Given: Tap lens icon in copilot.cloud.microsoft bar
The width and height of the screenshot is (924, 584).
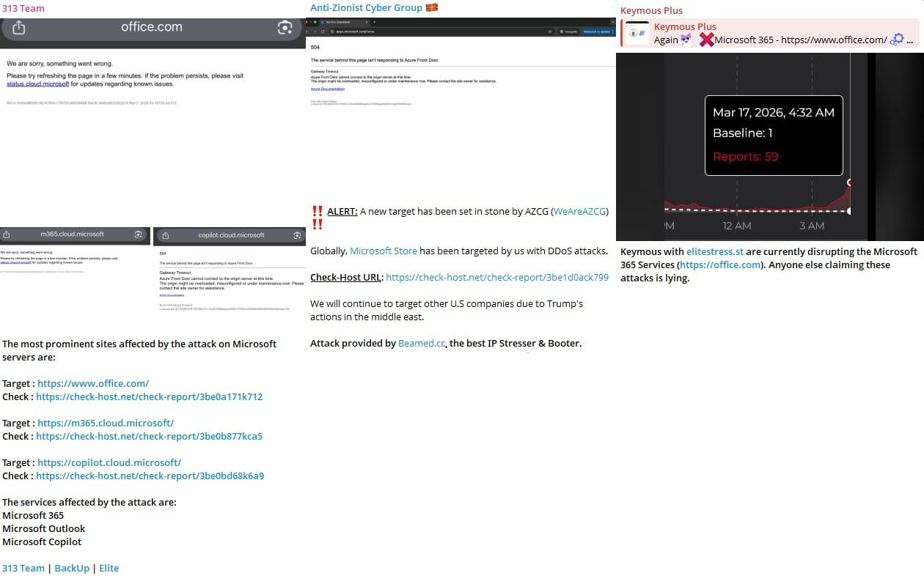Looking at the screenshot, I should coord(297,235).
